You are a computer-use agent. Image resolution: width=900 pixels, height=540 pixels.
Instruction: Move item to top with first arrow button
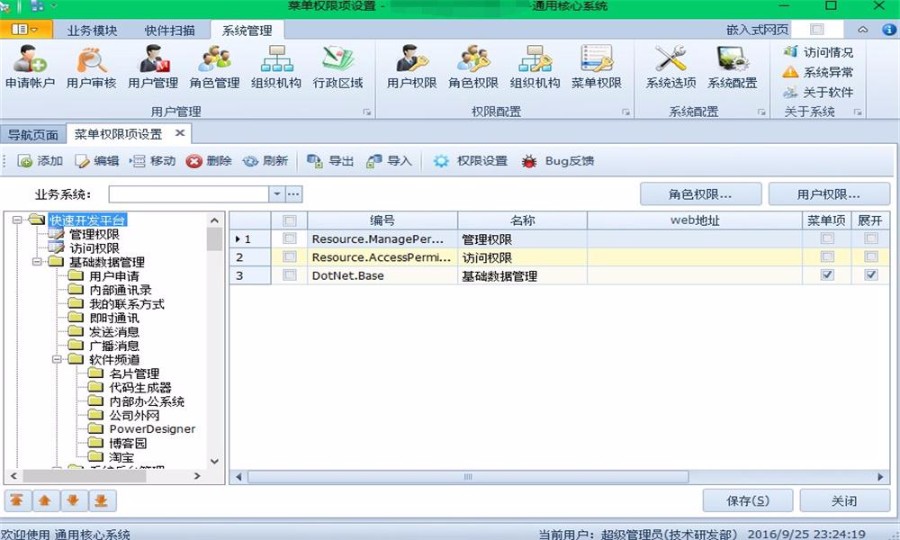[17, 501]
